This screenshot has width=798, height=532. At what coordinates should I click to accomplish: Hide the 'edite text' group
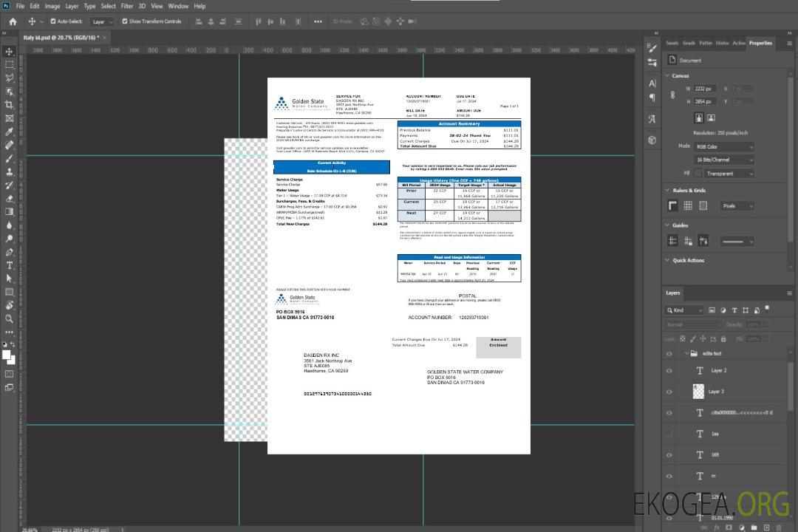point(669,354)
